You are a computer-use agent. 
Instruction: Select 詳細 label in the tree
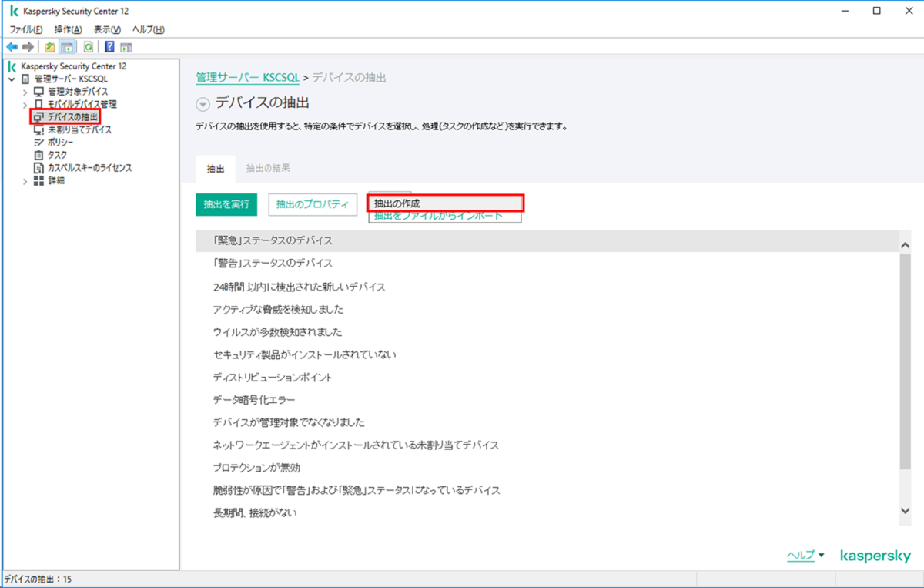pos(56,180)
